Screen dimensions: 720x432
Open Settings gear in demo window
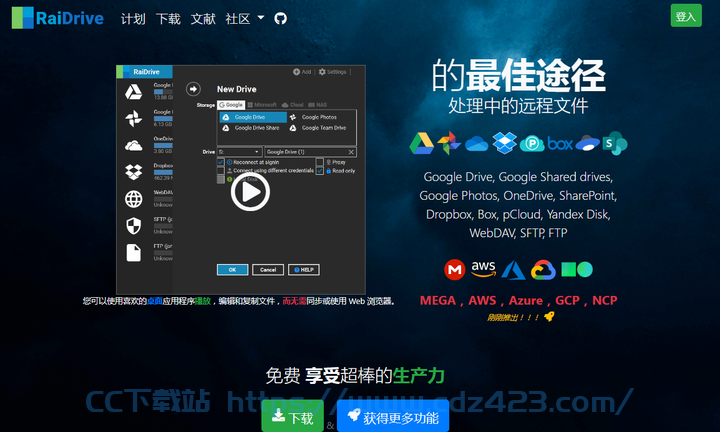pyautogui.click(x=332, y=72)
